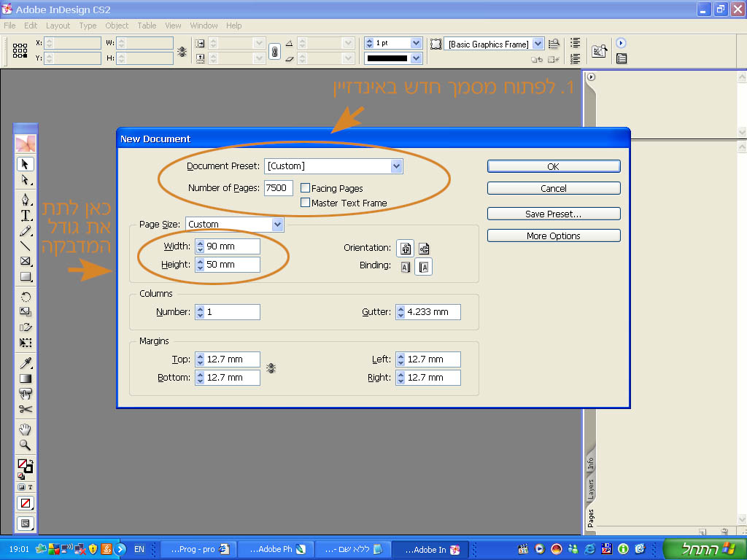Open the File menu
The width and height of the screenshot is (747, 560).
(x=9, y=26)
